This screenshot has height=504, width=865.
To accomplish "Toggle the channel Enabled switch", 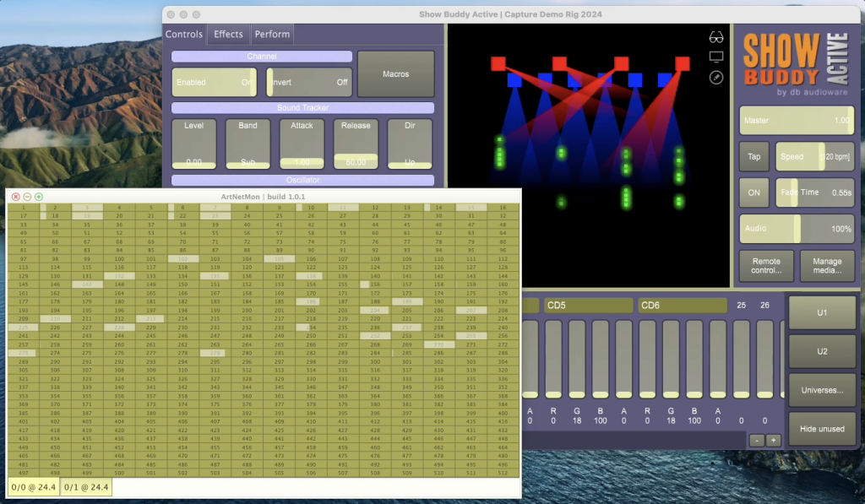I will coord(215,82).
